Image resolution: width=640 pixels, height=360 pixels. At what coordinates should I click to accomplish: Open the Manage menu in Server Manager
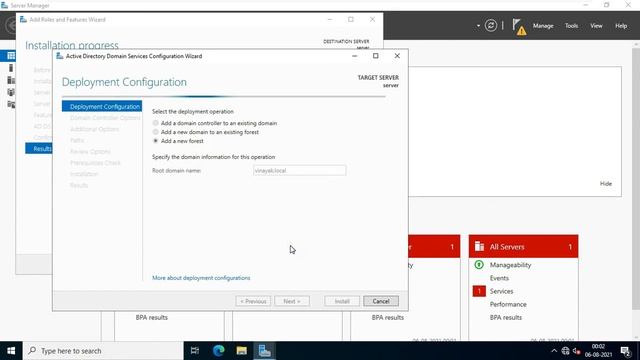(x=543, y=26)
